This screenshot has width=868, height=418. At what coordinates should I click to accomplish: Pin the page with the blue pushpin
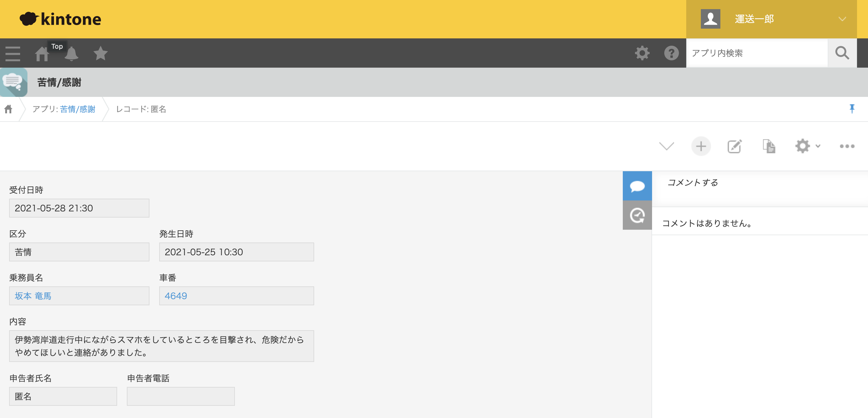coord(852,108)
